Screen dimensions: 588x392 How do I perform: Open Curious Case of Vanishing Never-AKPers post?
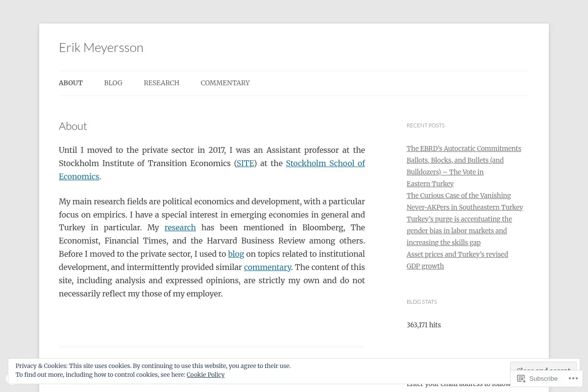click(x=465, y=201)
